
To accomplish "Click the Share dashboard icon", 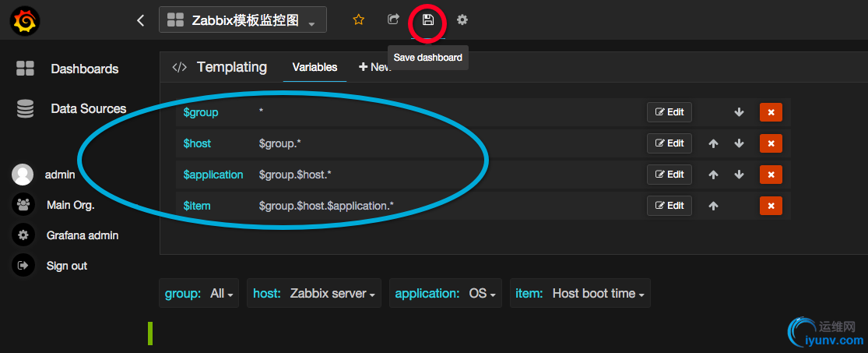I will coord(394,20).
